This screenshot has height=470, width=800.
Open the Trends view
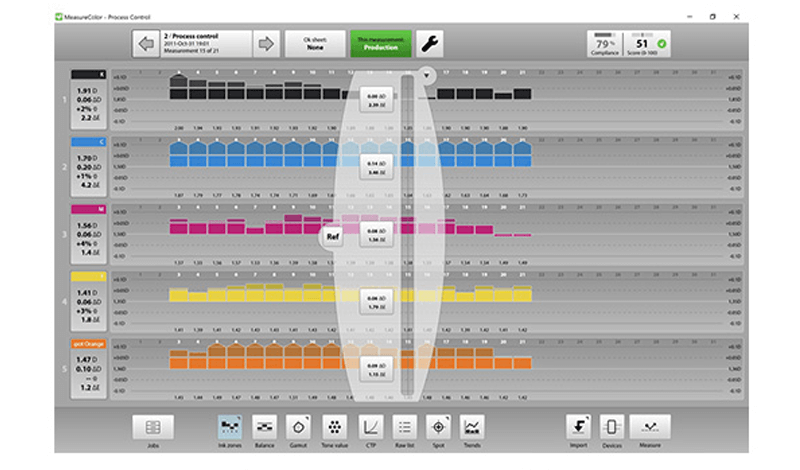click(472, 427)
